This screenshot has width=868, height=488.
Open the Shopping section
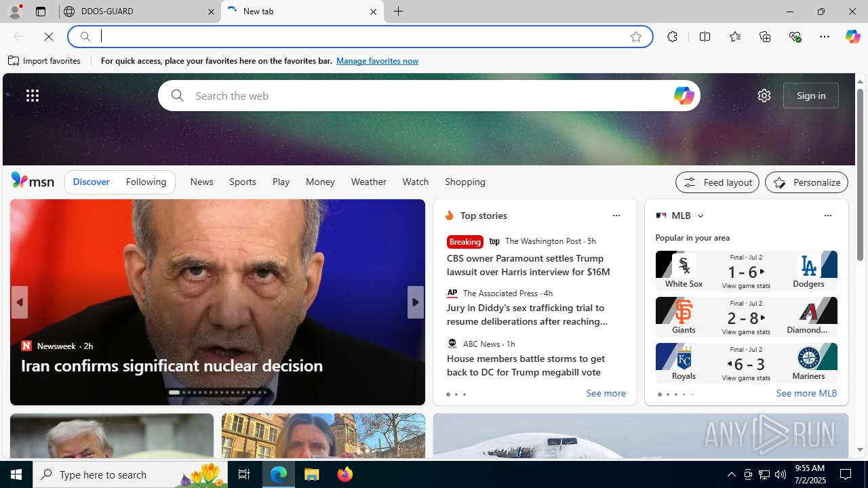click(x=465, y=182)
